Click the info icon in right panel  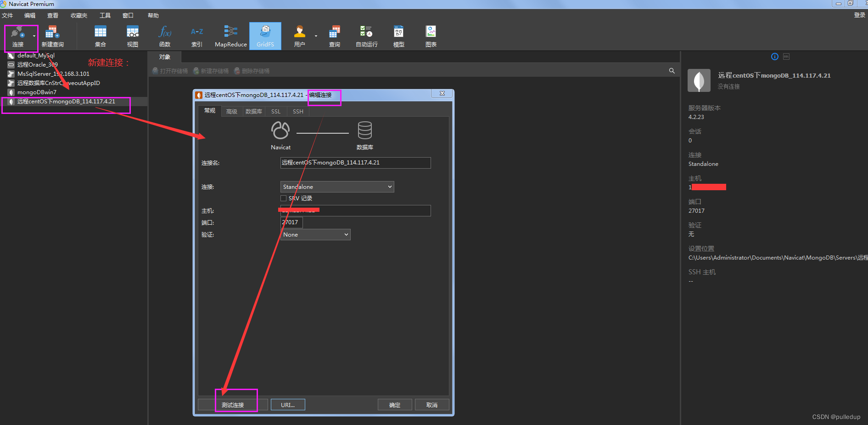tap(775, 57)
